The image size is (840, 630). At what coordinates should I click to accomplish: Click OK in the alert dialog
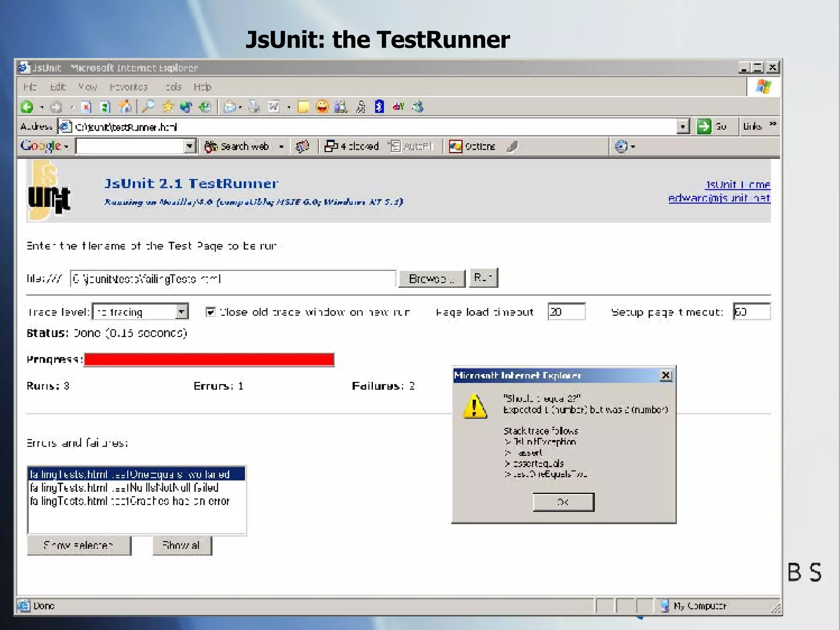coord(564,502)
